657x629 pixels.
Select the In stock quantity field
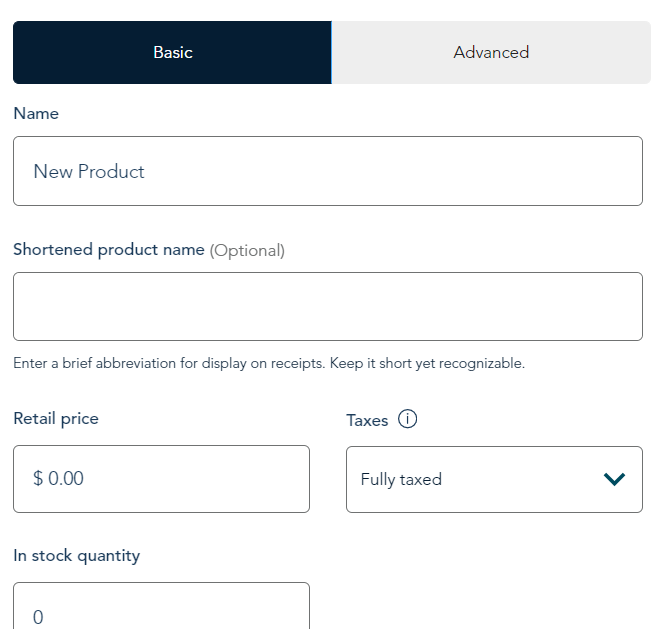[x=161, y=606]
